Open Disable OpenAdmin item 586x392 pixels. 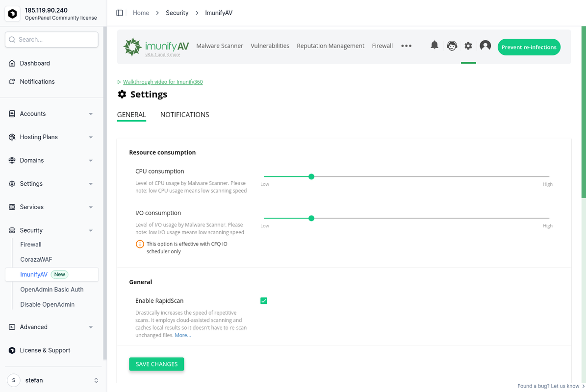(48, 304)
